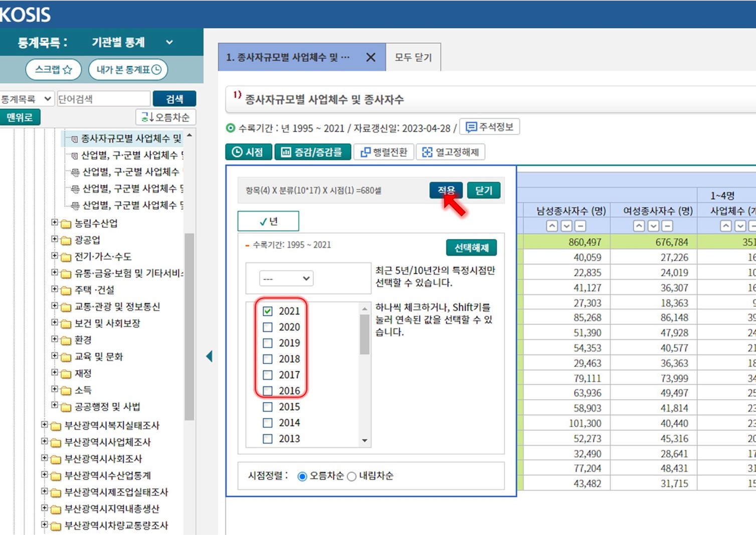Click the 선택해제 button

coord(471,248)
